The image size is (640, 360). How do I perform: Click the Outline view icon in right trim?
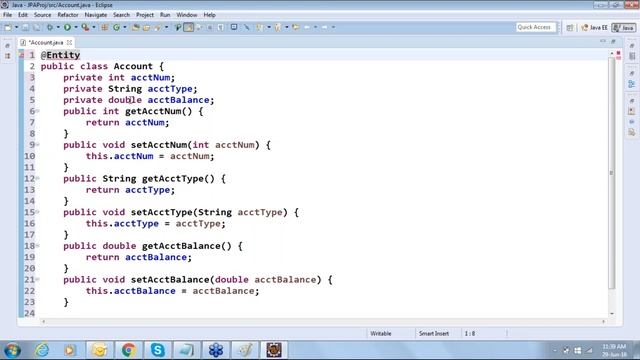(632, 84)
